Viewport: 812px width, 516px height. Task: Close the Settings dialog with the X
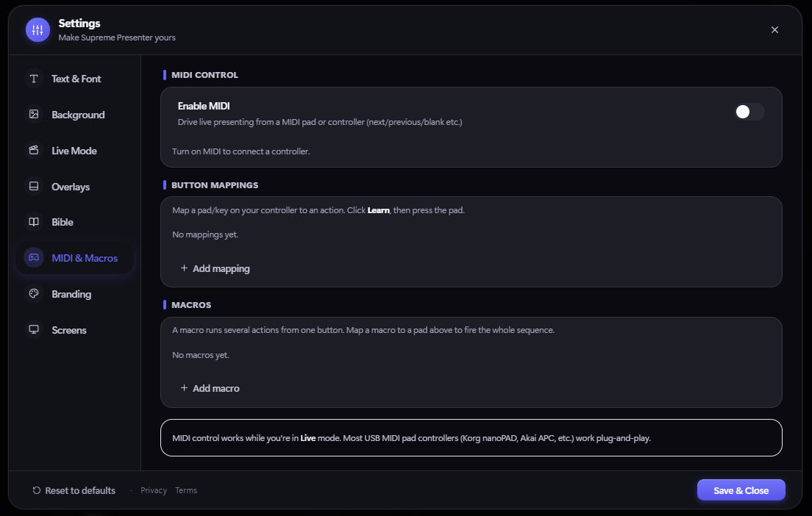point(774,30)
